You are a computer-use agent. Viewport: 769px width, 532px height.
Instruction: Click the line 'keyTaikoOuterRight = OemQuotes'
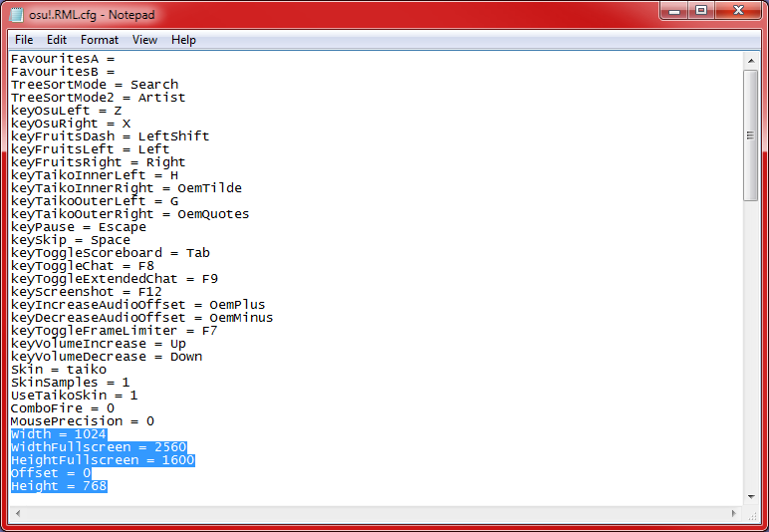pos(129,214)
